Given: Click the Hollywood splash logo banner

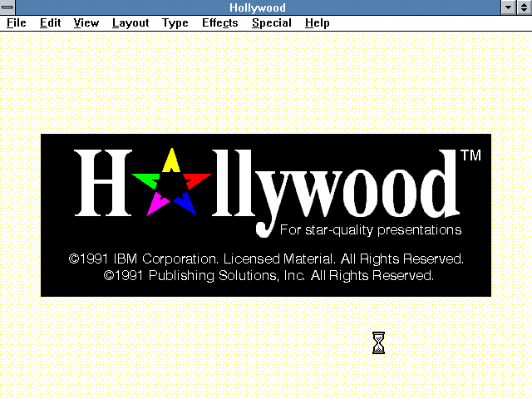Looking at the screenshot, I should [266, 215].
